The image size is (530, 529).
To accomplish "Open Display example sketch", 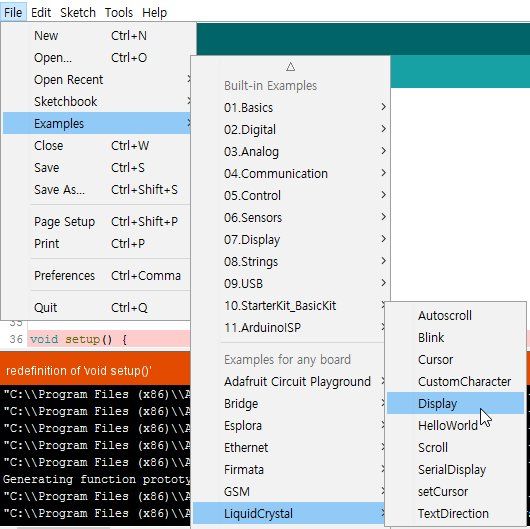I will click(455, 403).
